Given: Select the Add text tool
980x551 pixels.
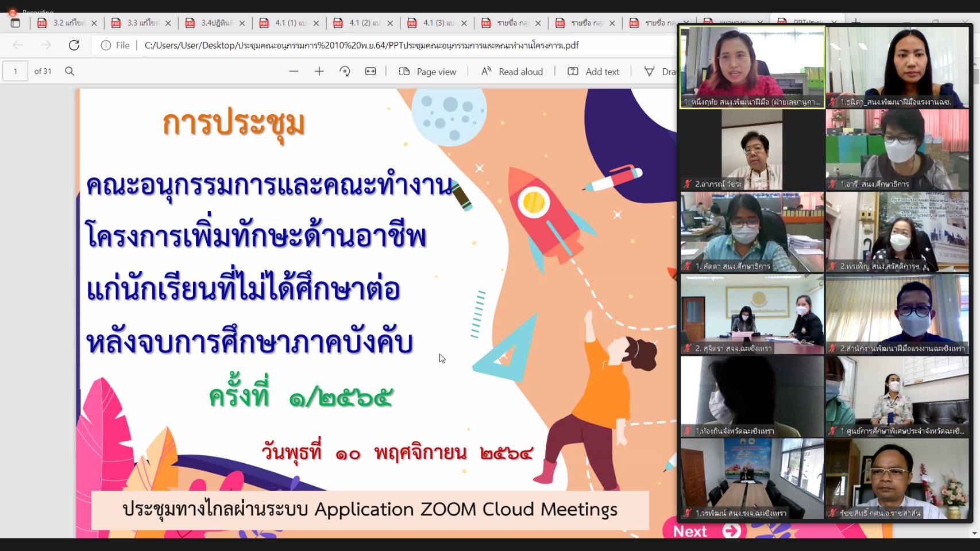Looking at the screenshot, I should click(x=593, y=71).
